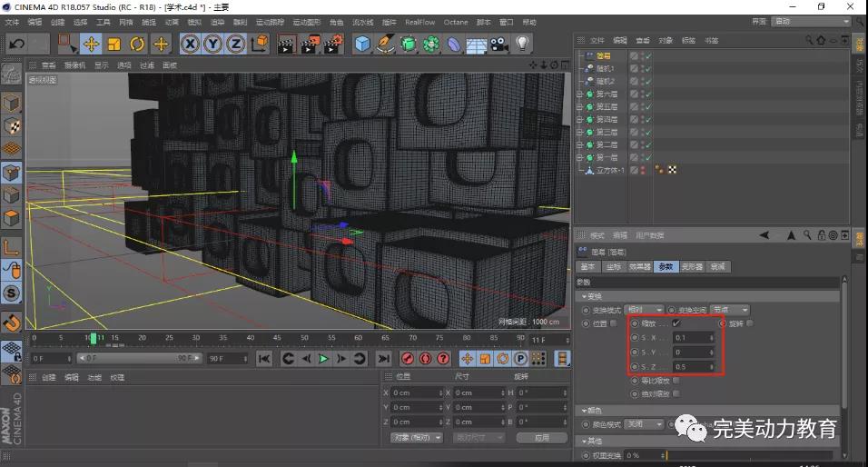Screen dimensions: 868x467
Task: Click the Camera object icon
Action: tap(498, 44)
